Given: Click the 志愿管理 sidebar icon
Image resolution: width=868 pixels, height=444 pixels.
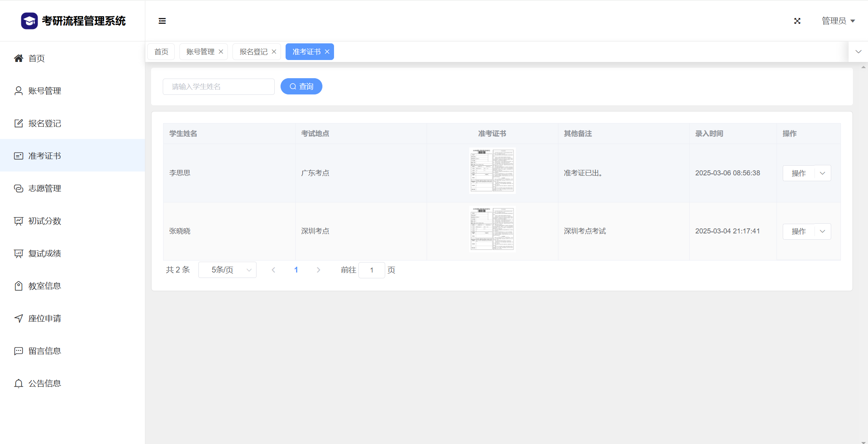Looking at the screenshot, I should tap(18, 189).
